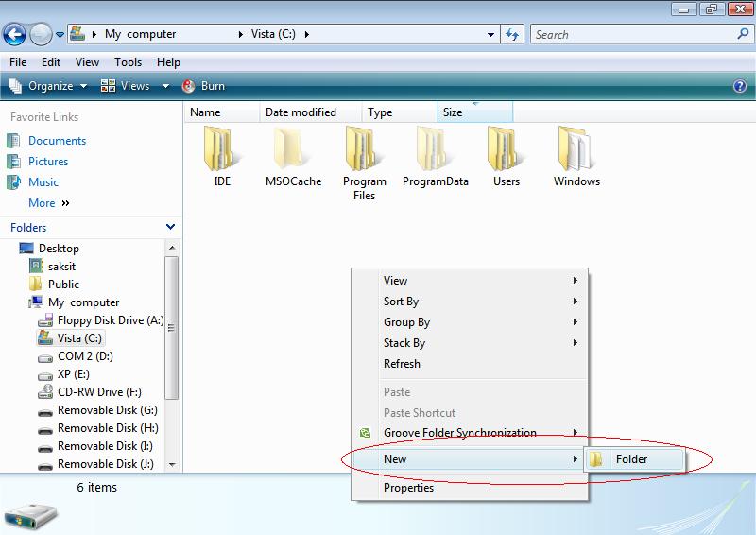
Task: Click the Burn toolbar button
Action: click(203, 86)
